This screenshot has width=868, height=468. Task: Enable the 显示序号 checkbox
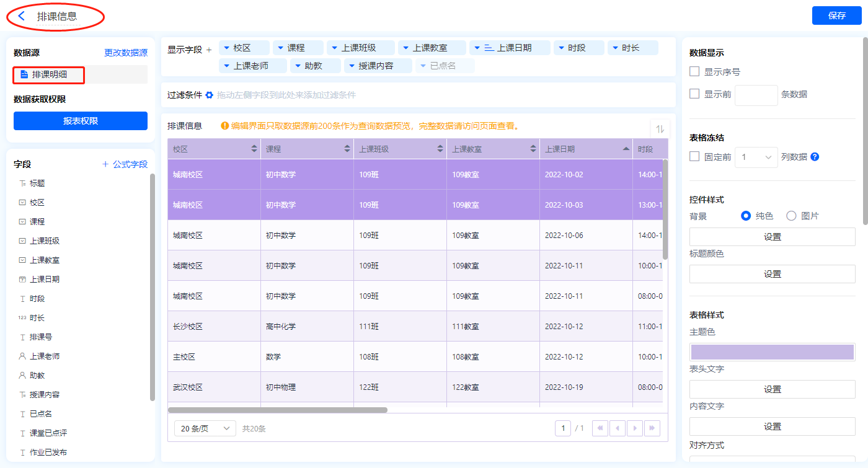[x=694, y=72]
